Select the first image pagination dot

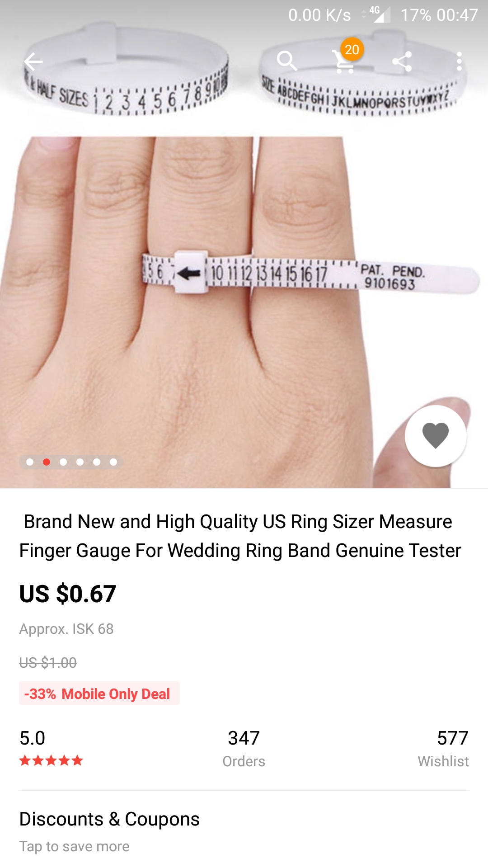tap(30, 462)
